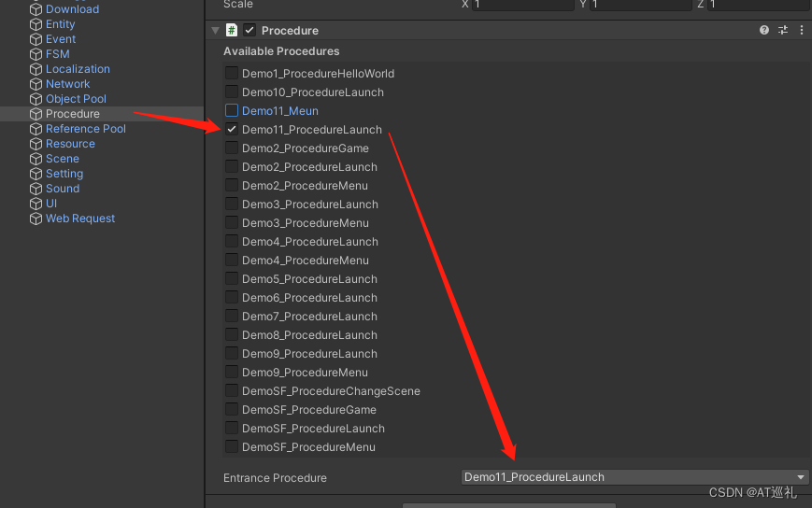The image size is (812, 508).
Task: Click the Scale Z value field
Action: (x=759, y=5)
